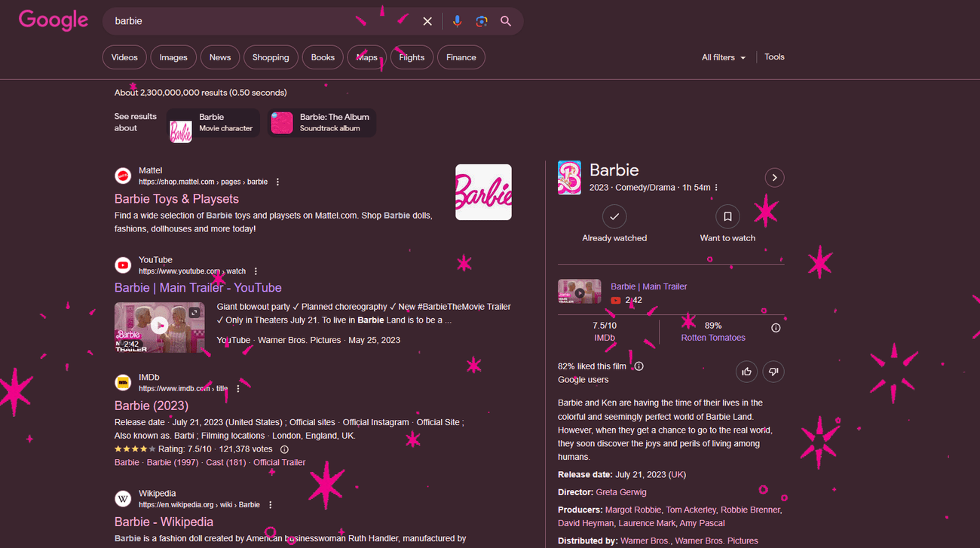This screenshot has width=980, height=548.
Task: Clear the search box with X icon
Action: (427, 21)
